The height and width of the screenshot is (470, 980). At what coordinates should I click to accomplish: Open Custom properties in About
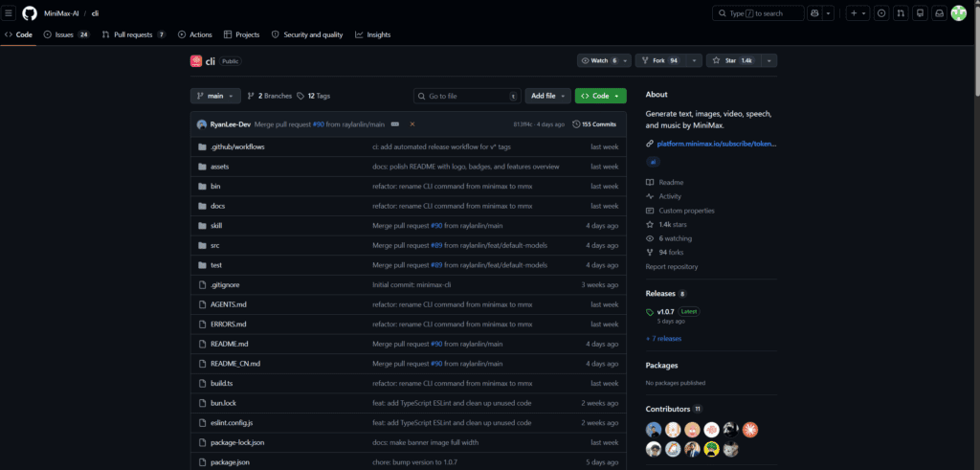[686, 211]
